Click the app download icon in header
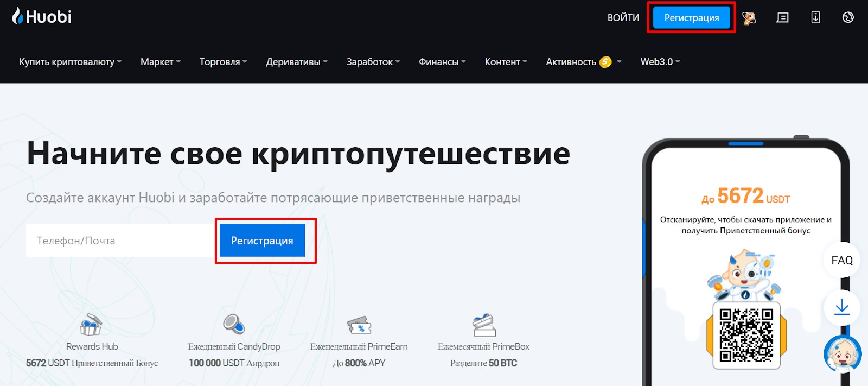The width and height of the screenshot is (868, 386). [815, 18]
